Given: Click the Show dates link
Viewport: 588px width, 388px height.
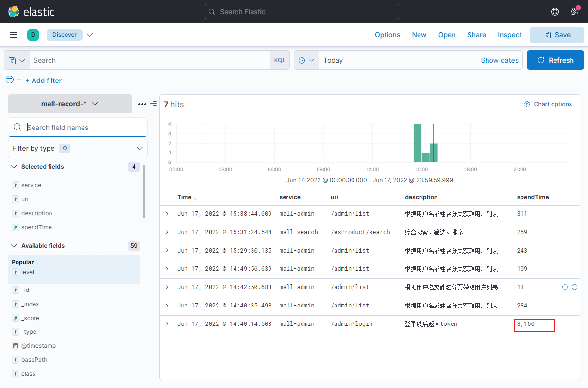Looking at the screenshot, I should 500,60.
